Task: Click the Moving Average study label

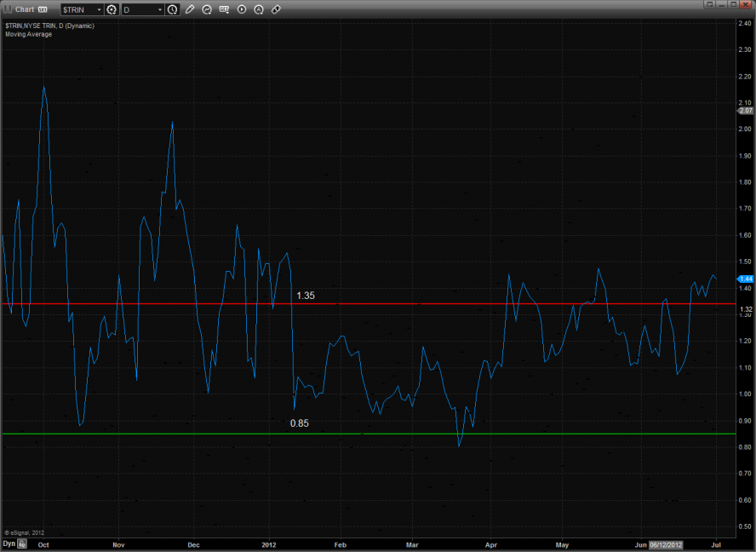Action: point(28,34)
